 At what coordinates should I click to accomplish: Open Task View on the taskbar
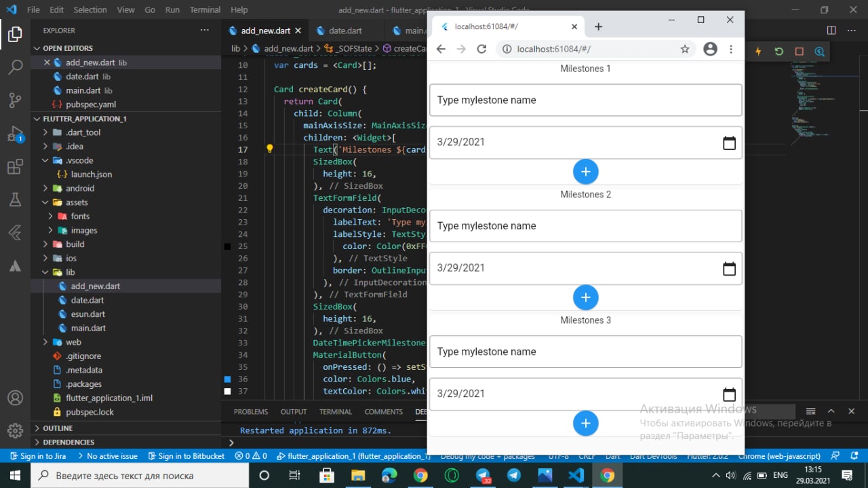pos(295,475)
